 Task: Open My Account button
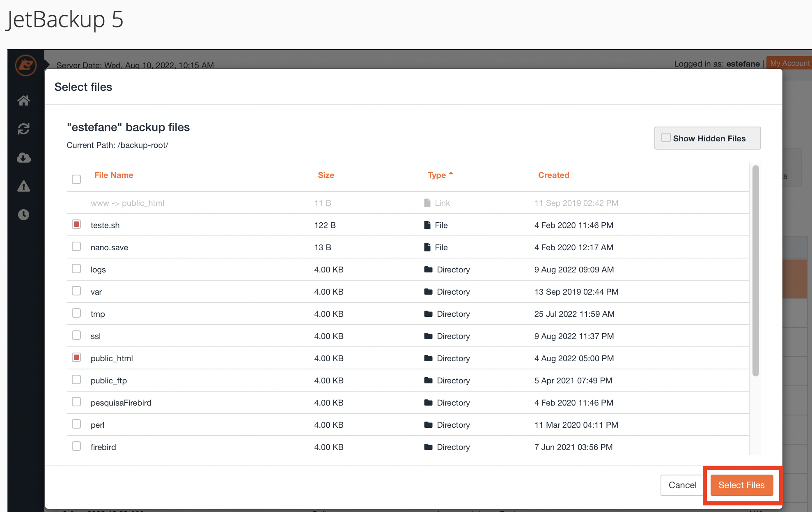pyautogui.click(x=789, y=63)
